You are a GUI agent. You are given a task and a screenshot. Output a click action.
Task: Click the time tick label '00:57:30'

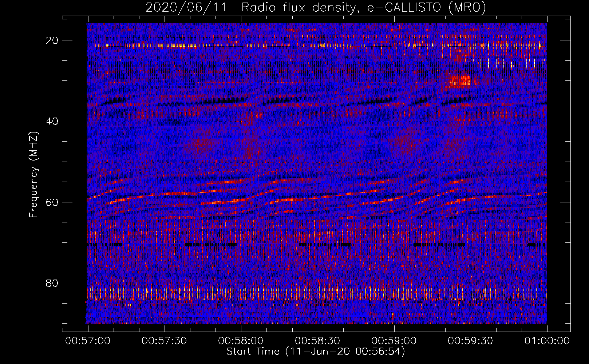pyautogui.click(x=164, y=341)
